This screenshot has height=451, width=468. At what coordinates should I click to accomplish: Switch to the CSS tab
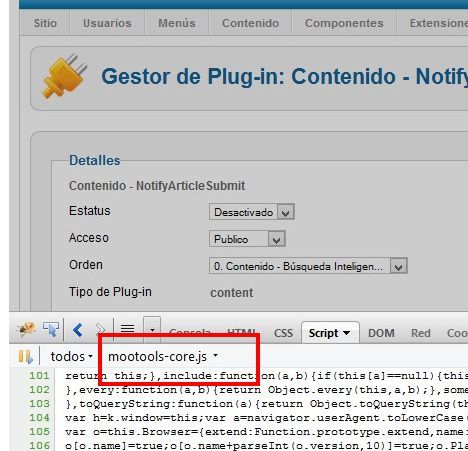click(x=283, y=333)
